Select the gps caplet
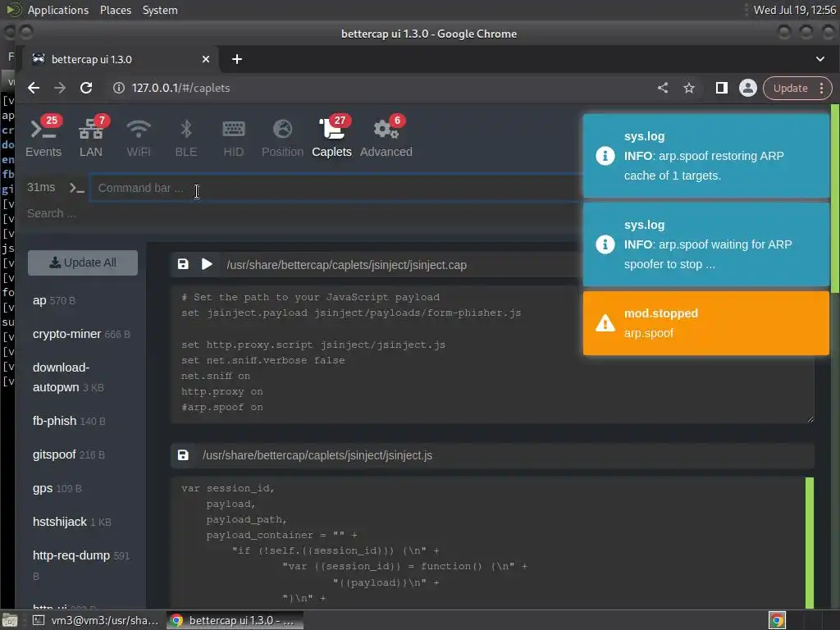The width and height of the screenshot is (840, 630). 57,488
